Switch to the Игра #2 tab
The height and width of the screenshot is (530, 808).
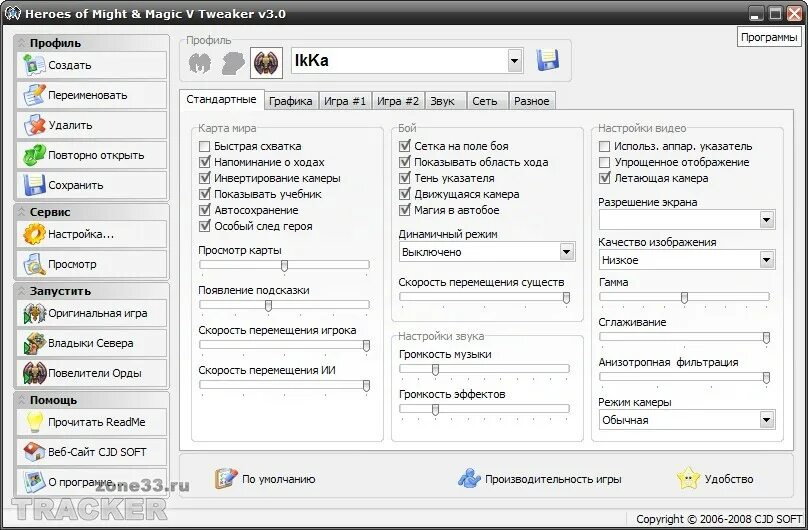point(398,101)
